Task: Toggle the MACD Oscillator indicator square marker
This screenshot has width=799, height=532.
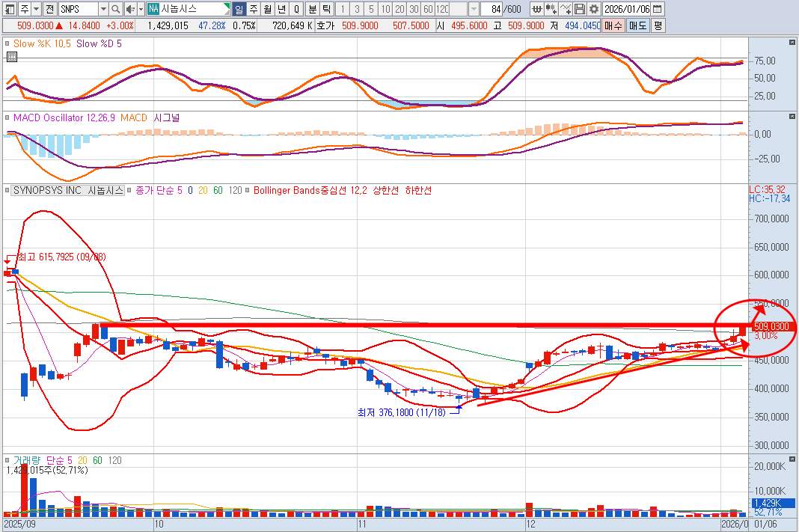Action: point(7,117)
